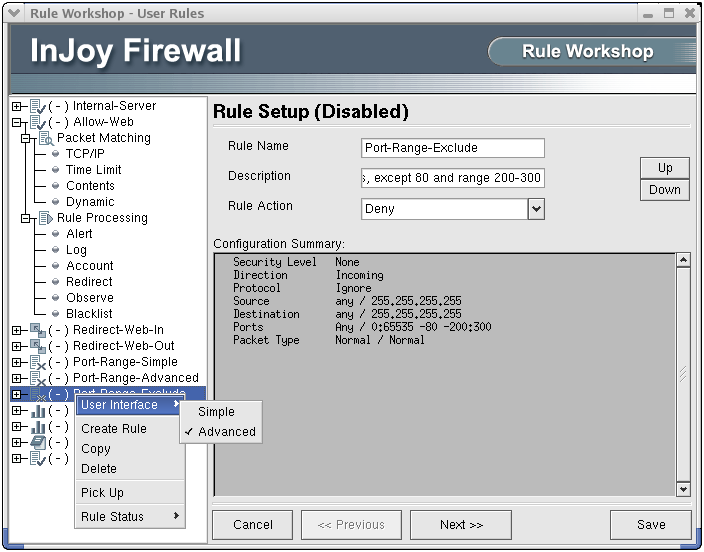Expand the Port-Range-Advanced rule
The width and height of the screenshot is (704, 552).
[x=17, y=379]
